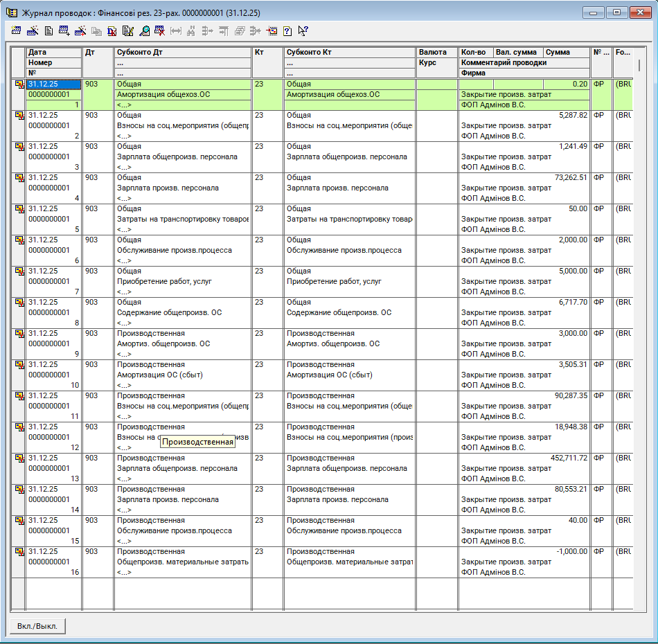Click the Дт/Кт toolbar icon
658x644 pixels.
tap(112, 30)
